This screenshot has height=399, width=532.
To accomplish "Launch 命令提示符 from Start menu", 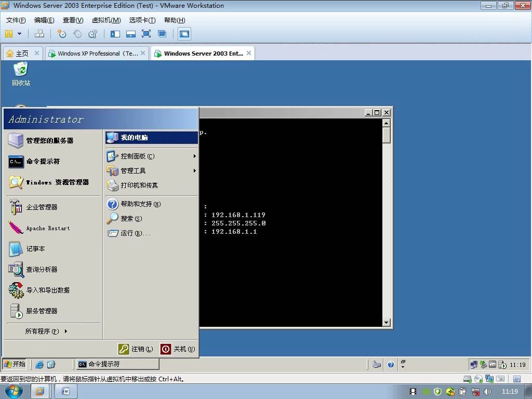I will 54,162.
